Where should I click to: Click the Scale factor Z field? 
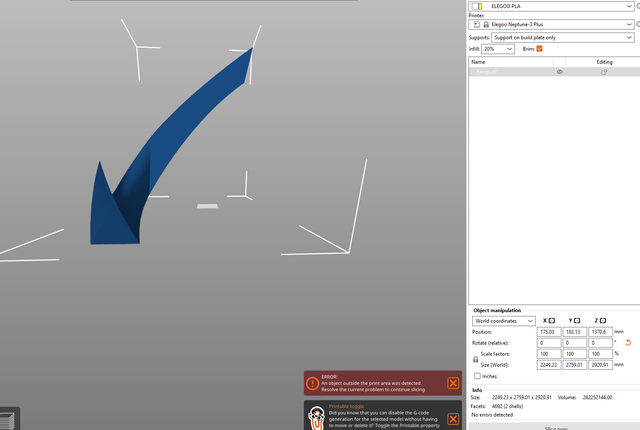tap(600, 354)
